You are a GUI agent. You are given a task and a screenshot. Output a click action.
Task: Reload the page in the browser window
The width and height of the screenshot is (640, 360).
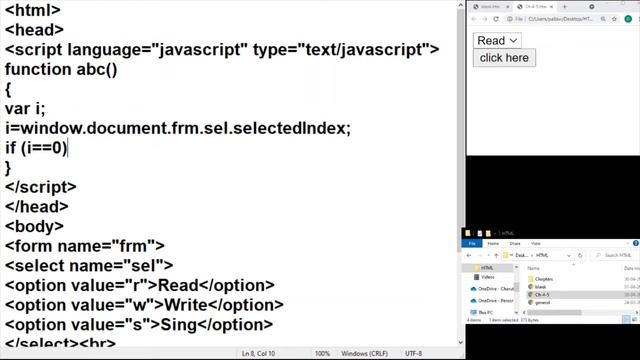pyautogui.click(x=496, y=19)
